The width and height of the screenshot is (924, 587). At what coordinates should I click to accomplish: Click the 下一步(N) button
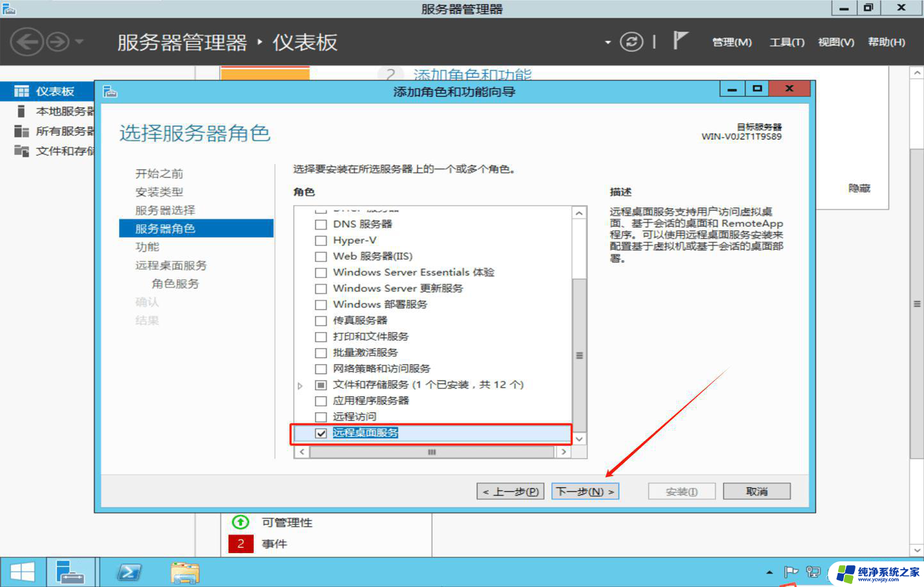tap(585, 492)
